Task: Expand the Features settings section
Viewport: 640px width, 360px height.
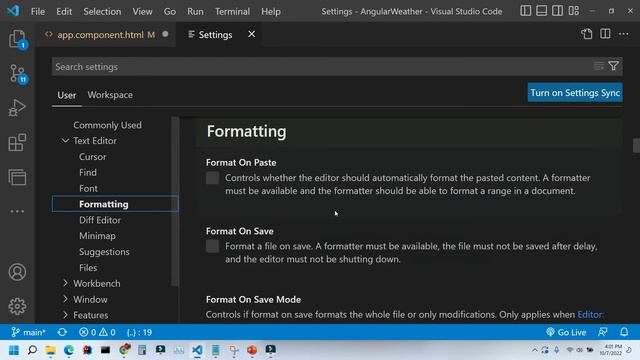Action: click(65, 315)
